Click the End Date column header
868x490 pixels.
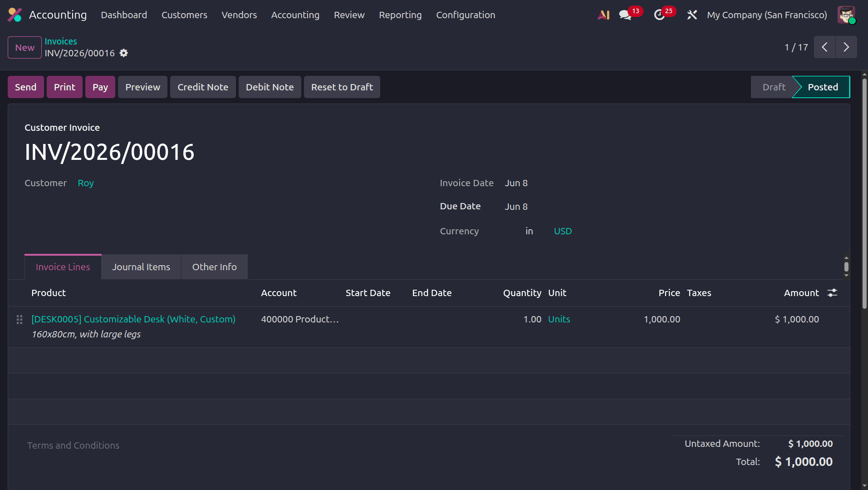[x=432, y=293]
